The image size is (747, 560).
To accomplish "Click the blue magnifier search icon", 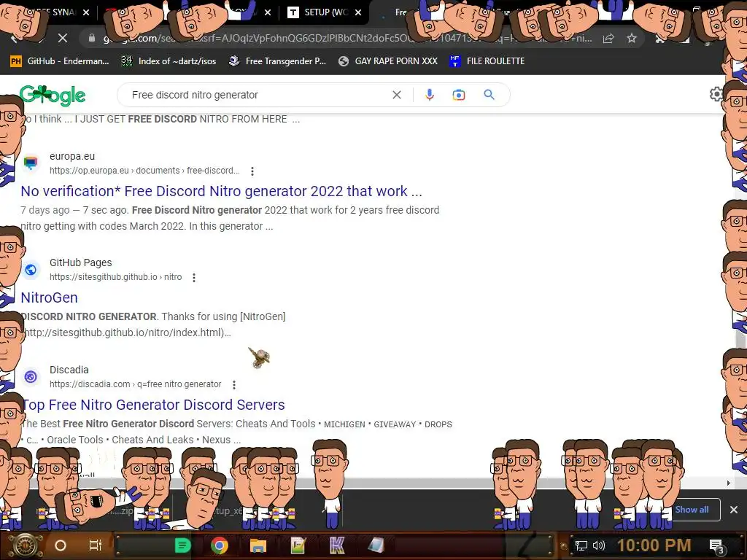I will (489, 95).
